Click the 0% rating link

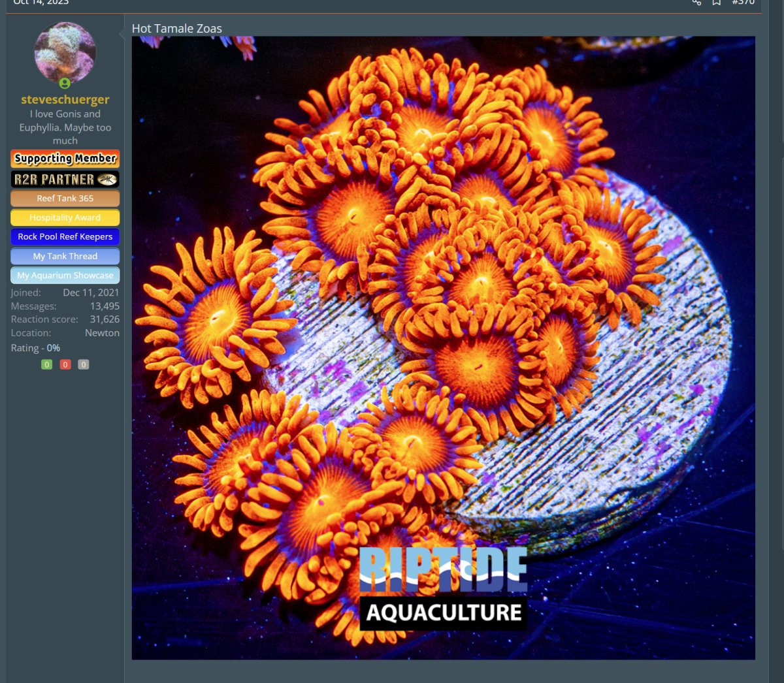click(x=53, y=348)
